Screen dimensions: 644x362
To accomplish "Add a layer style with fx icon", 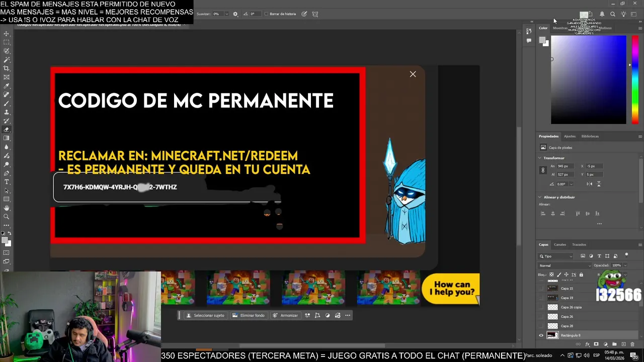I will click(x=587, y=344).
